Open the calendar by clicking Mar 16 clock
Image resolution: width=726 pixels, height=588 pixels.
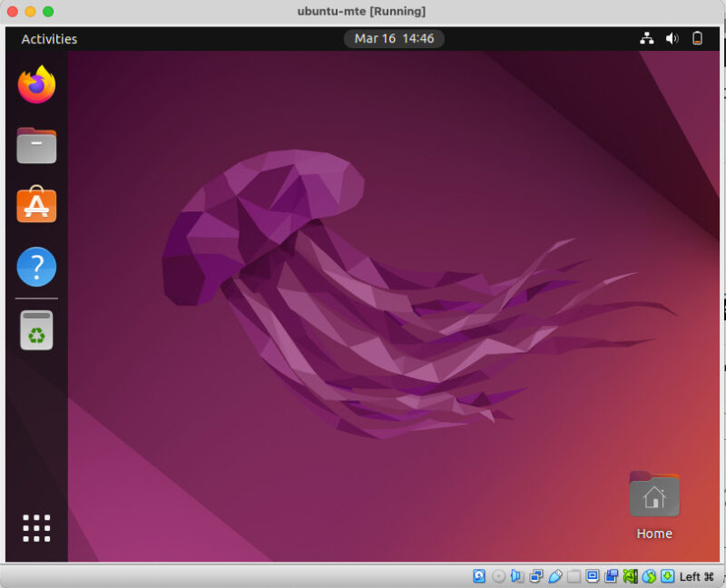pyautogui.click(x=394, y=38)
